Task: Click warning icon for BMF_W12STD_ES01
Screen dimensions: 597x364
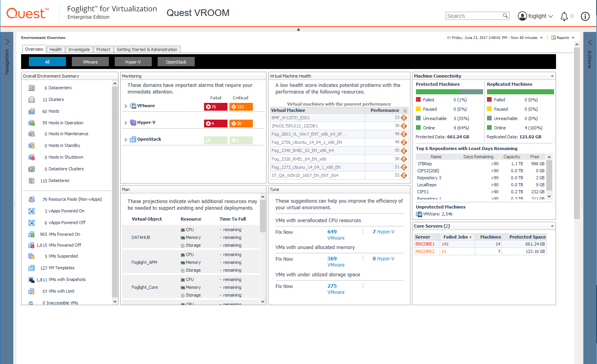Action: [x=404, y=117]
